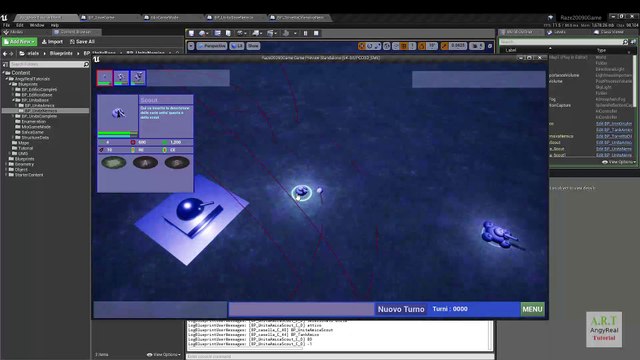Expand the Geometry folder
This screenshot has height=360, width=640.
coord(6,164)
